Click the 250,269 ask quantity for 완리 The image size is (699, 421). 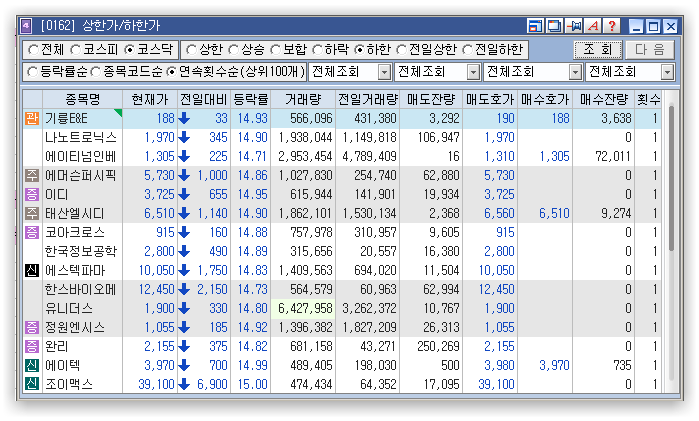coord(438,346)
